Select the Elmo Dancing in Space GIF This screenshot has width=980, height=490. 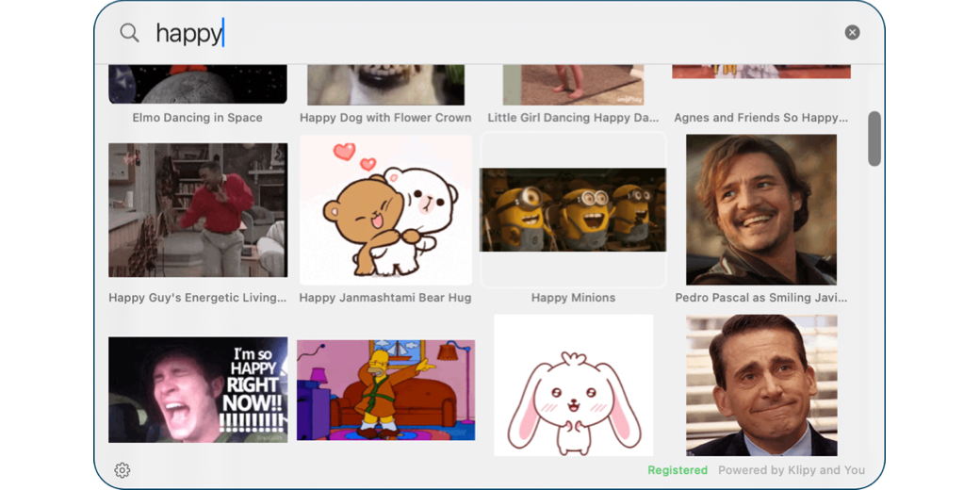click(x=198, y=84)
